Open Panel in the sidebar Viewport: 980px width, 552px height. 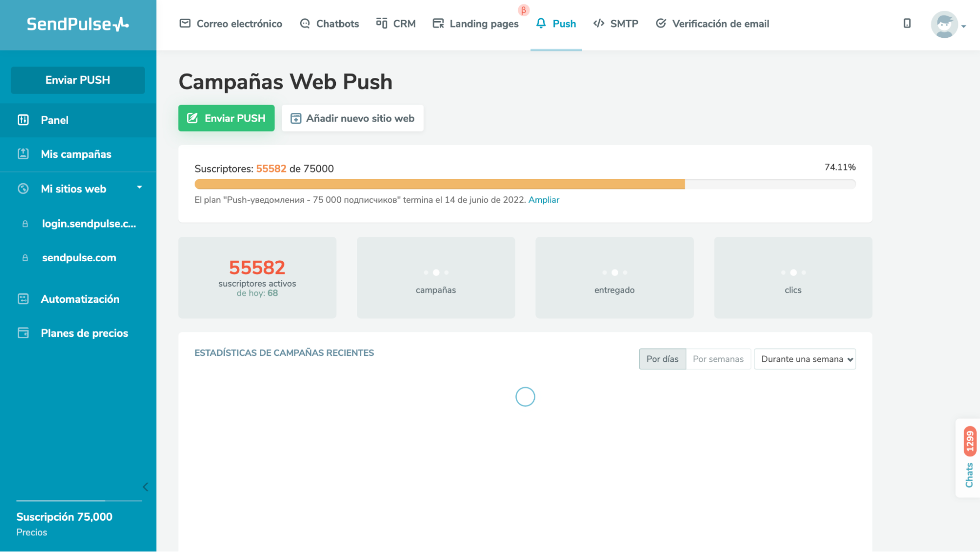[x=78, y=120]
